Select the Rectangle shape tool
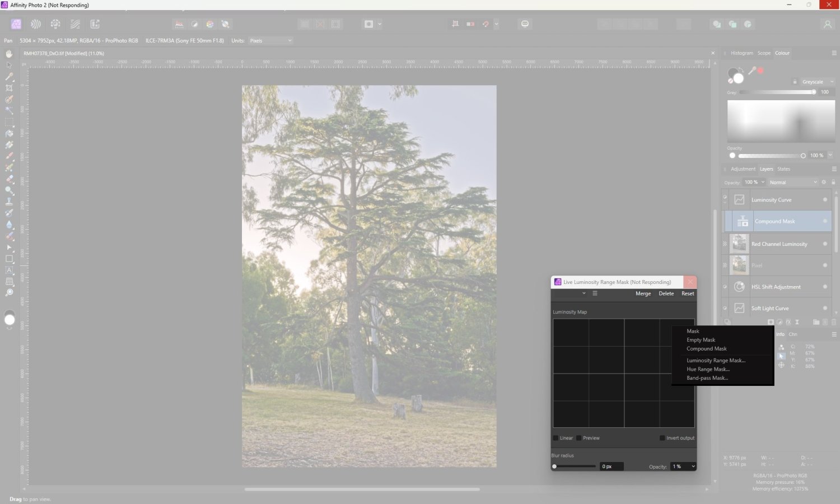 (x=9, y=259)
